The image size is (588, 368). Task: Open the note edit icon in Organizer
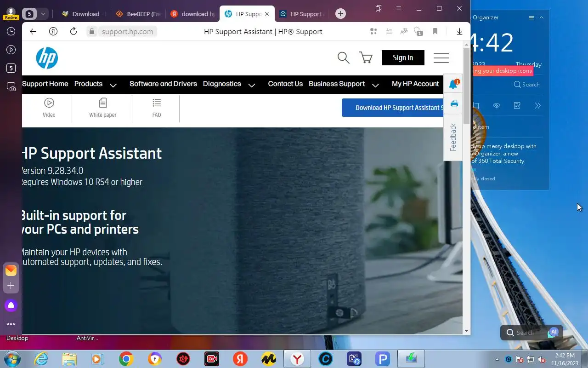coord(517,105)
